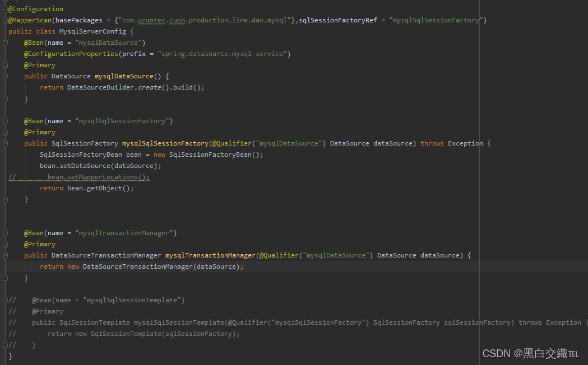Click "mysqlSqlSessionFactory" string in @Bean annotation

point(122,121)
